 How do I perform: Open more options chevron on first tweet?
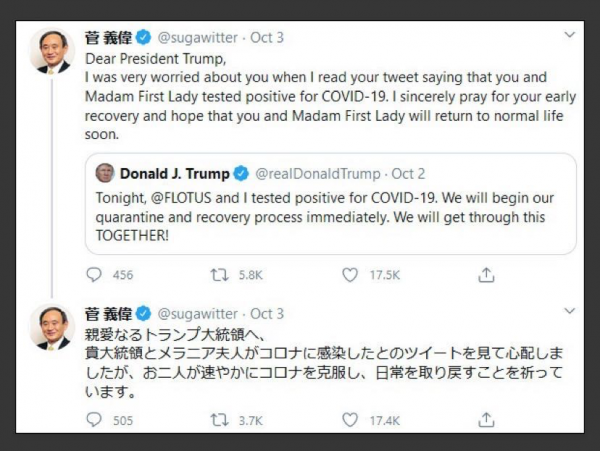pos(569,36)
